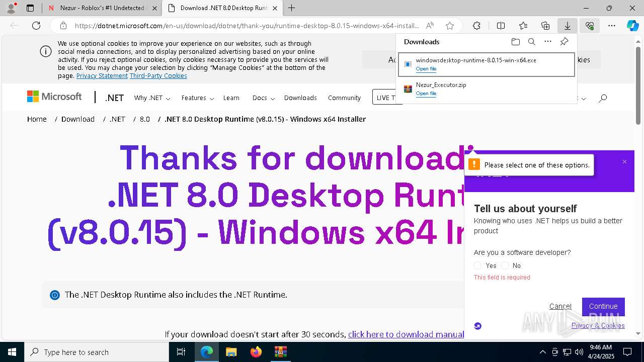
Task: Click the .NET breadcrumb link
Action: point(117,119)
